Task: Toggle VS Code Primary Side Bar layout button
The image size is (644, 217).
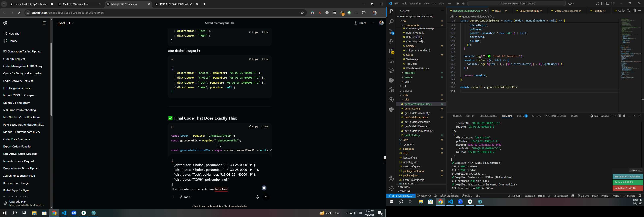Action: pos(603,3)
